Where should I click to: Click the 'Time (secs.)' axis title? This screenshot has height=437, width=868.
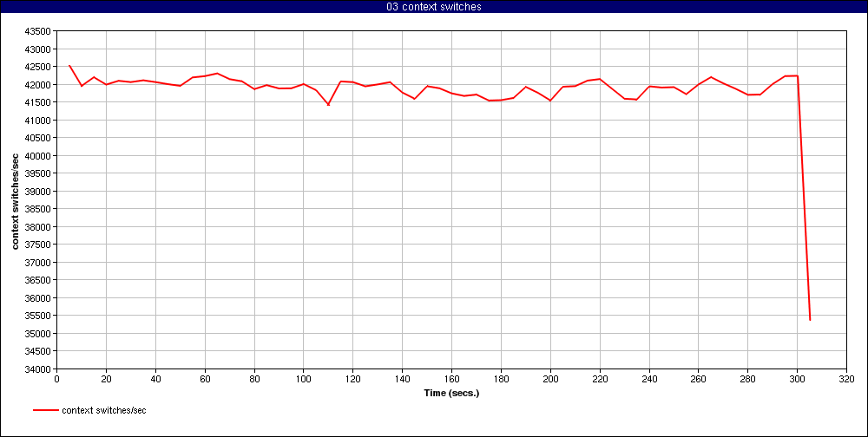point(451,394)
